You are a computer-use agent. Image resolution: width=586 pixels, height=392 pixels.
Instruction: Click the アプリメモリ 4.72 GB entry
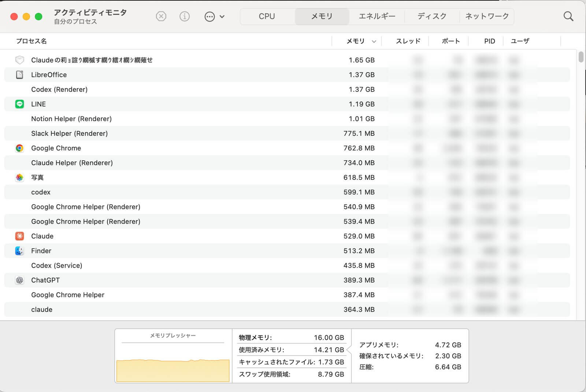coord(410,345)
